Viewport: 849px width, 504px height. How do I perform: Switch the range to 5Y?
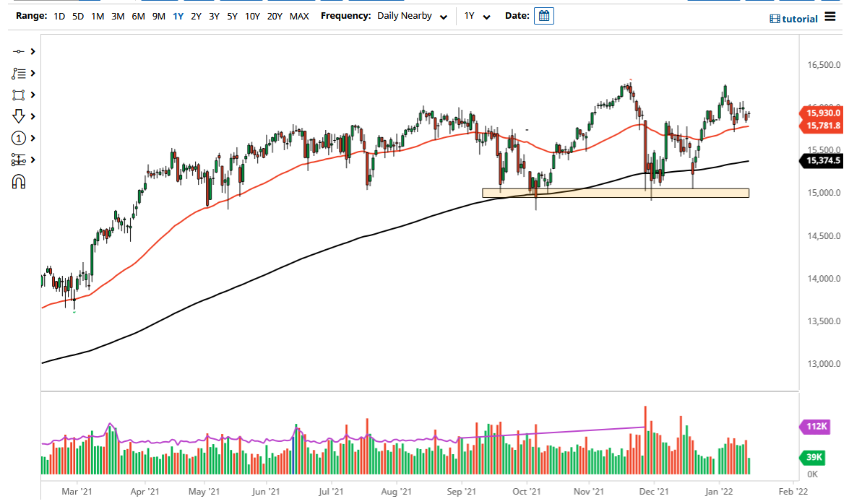click(x=233, y=15)
